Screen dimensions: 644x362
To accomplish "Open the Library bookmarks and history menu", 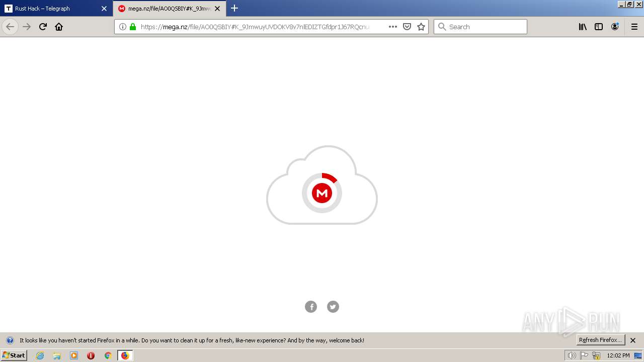I will [x=583, y=27].
